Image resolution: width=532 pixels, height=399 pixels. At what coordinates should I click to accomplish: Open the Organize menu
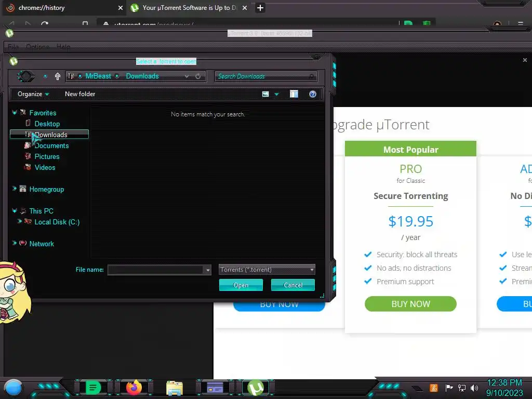point(33,94)
